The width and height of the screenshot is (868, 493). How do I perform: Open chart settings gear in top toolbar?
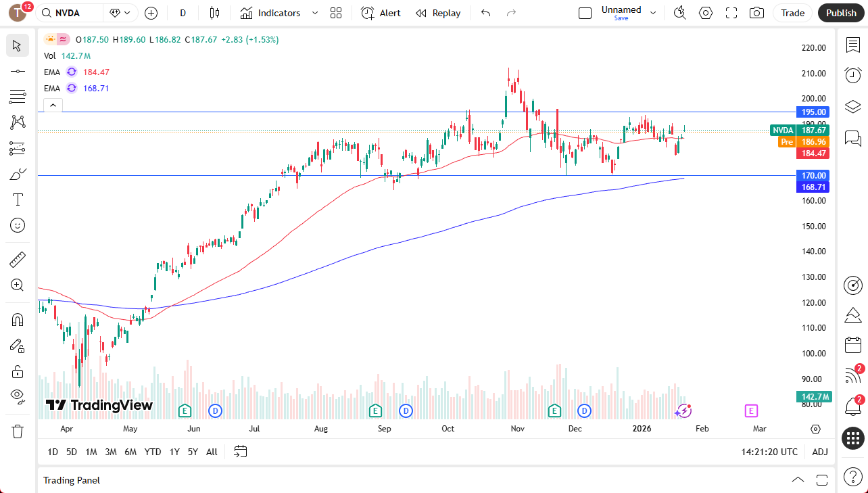click(x=706, y=13)
